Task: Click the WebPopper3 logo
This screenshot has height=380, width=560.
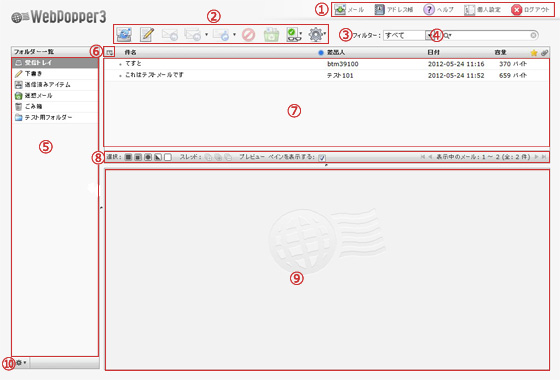Action: (59, 17)
